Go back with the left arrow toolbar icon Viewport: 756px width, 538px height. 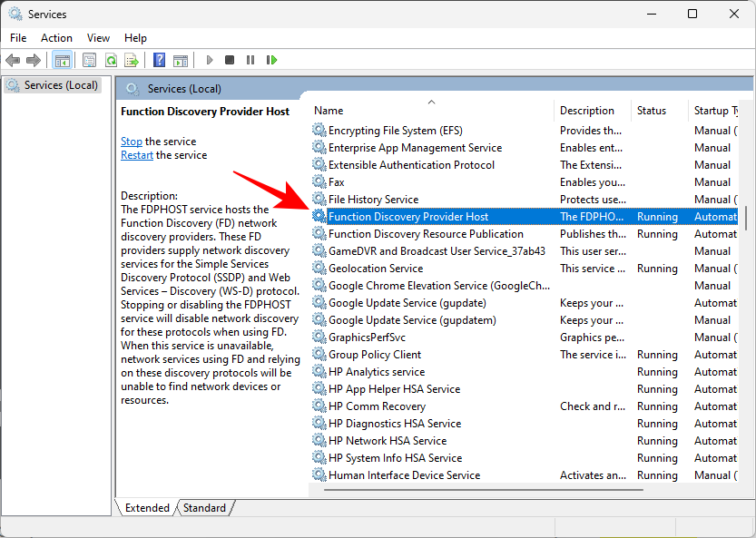[x=13, y=60]
